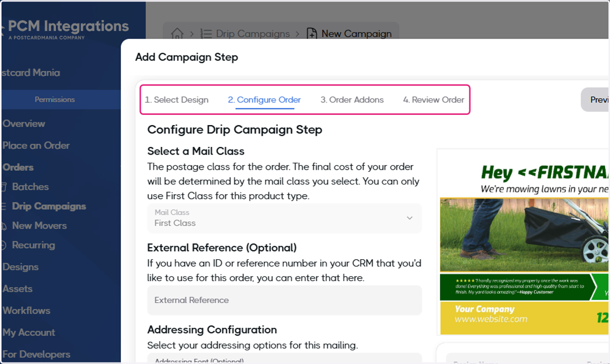The height and width of the screenshot is (364, 610).
Task: Open For Developers in the sidebar
Action: (36, 354)
